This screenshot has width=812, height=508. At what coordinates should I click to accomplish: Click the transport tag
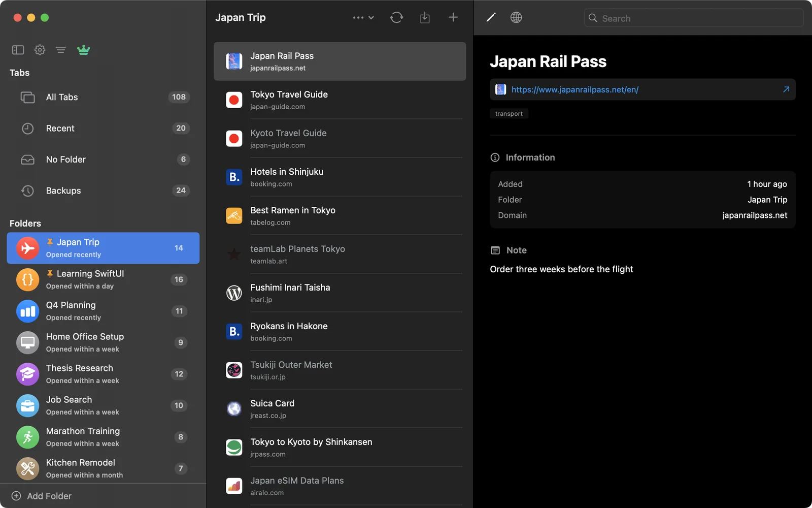point(509,114)
